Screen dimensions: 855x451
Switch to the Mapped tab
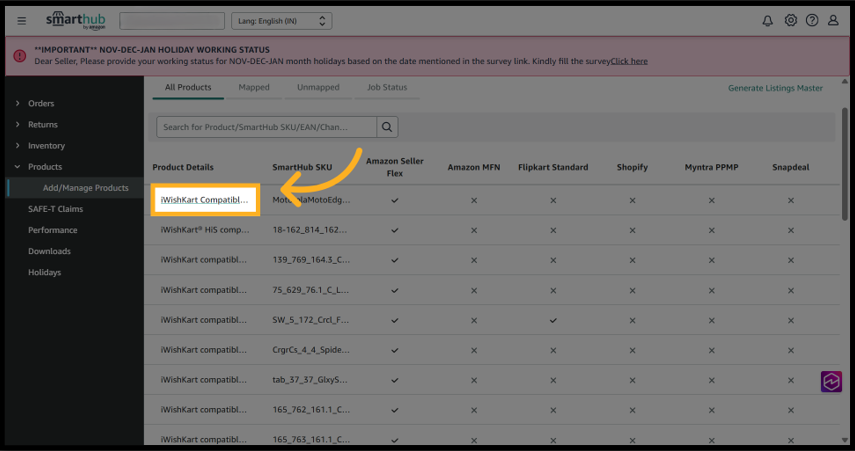point(254,88)
